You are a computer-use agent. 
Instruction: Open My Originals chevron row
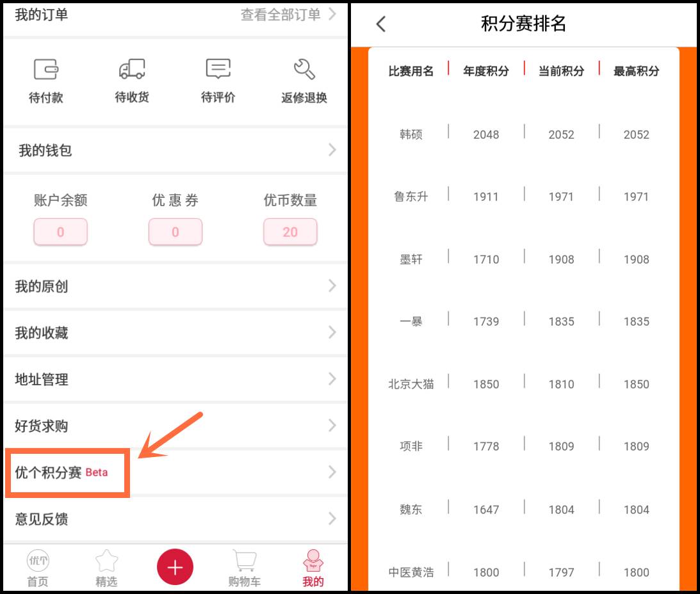175,286
